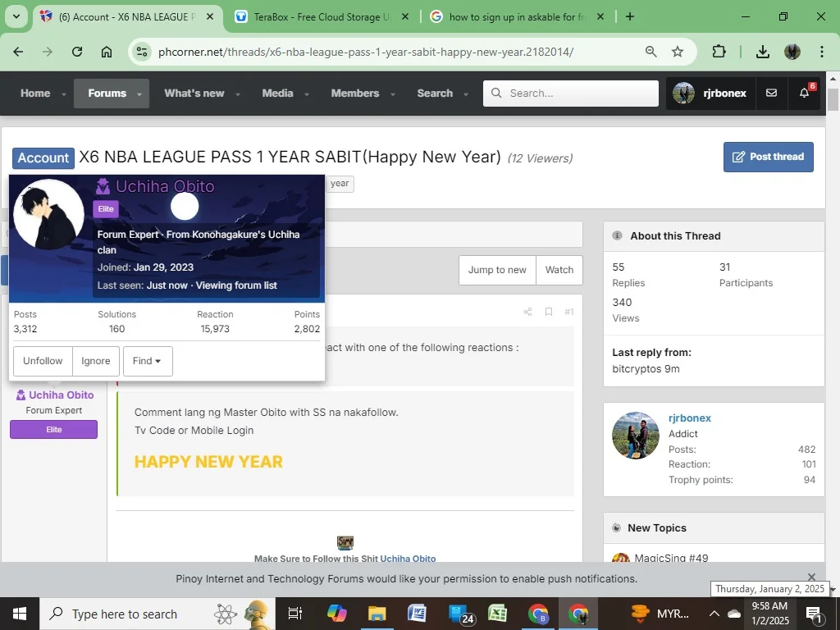Show Chrome downloads
The image size is (840, 630).
click(763, 52)
